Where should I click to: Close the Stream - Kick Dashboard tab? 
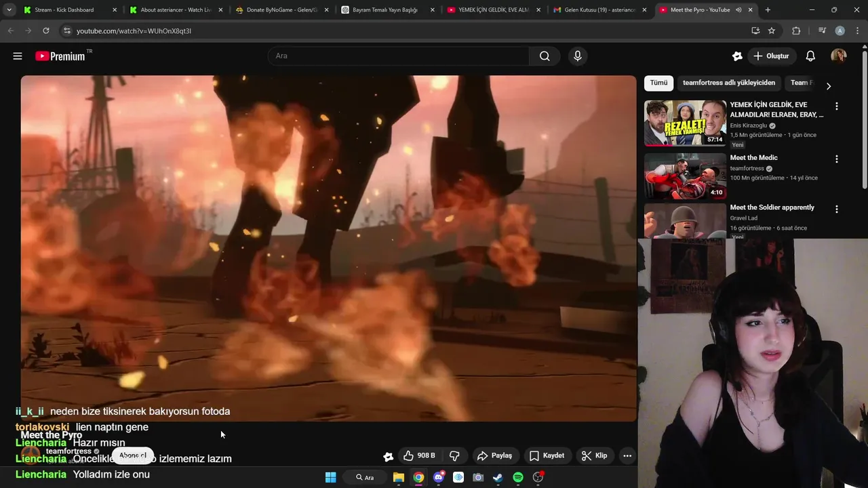coord(115,10)
